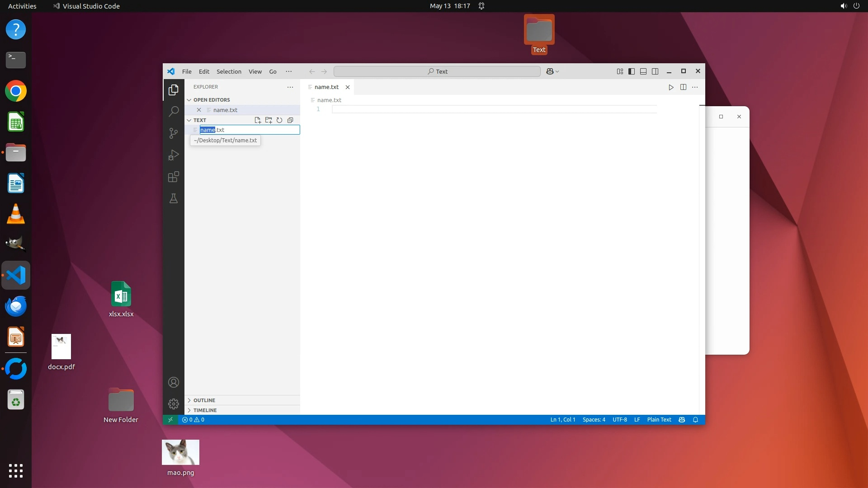Click Plain Text language mode button
This screenshot has height=488, width=868.
tap(659, 420)
